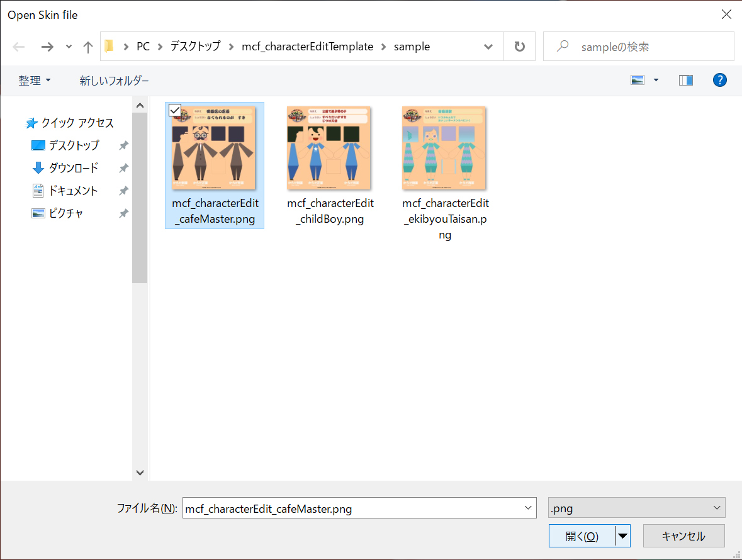Select the childBoy.png thumbnail
742x560 pixels.
pyautogui.click(x=329, y=148)
